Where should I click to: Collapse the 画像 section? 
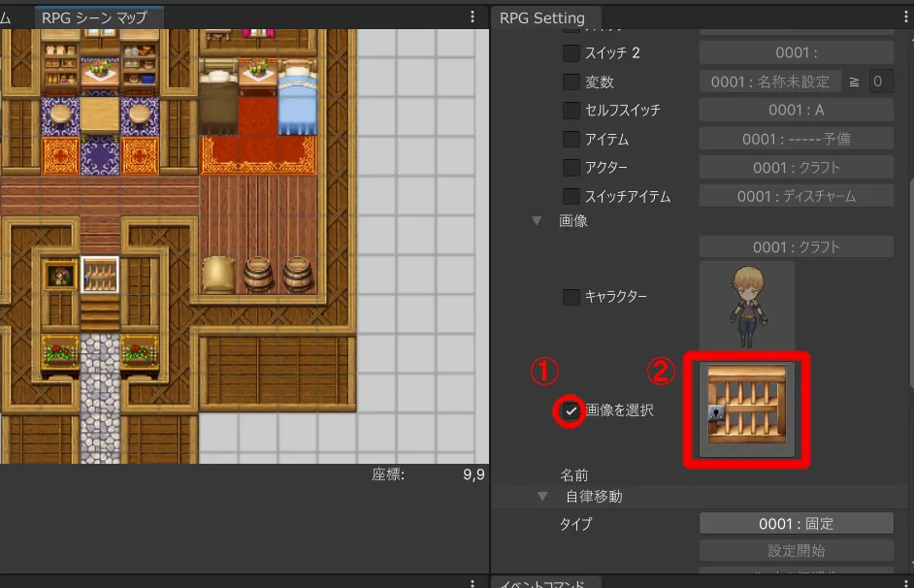pos(537,221)
